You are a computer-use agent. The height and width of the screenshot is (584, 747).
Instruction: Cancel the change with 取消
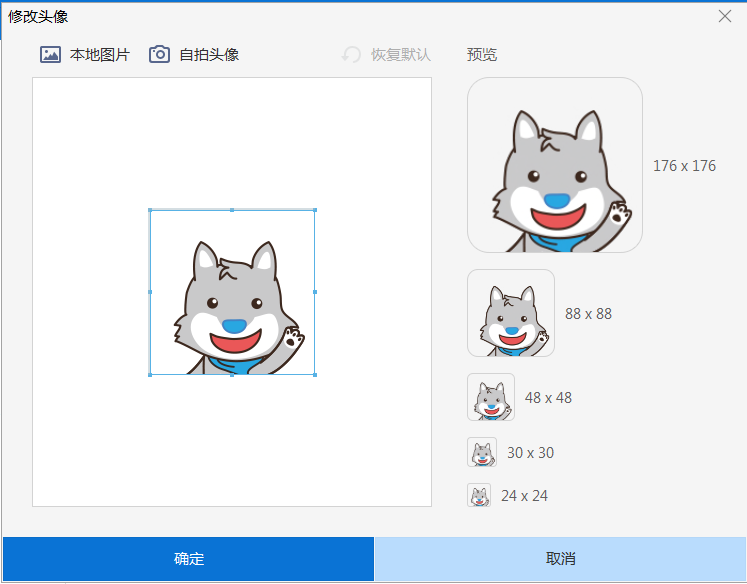pos(560,559)
